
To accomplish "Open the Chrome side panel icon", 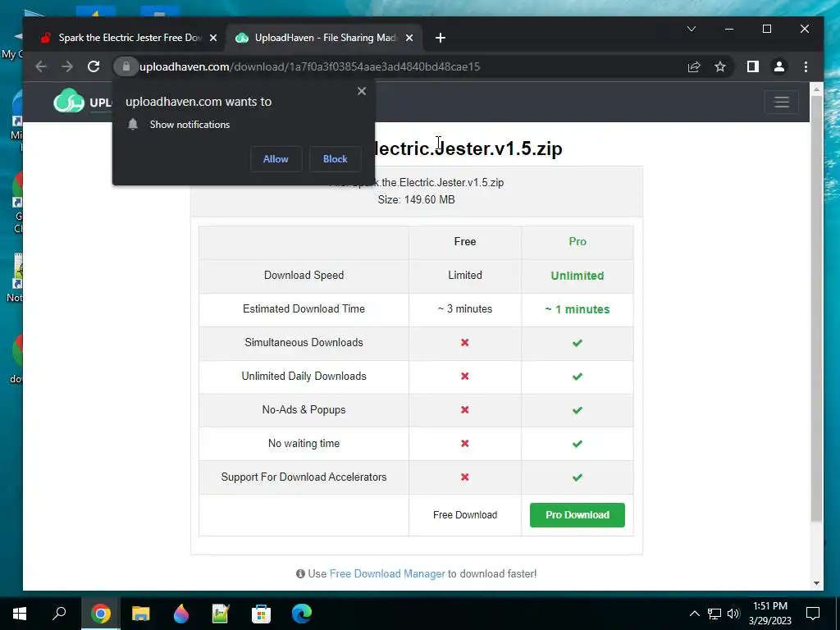I will [x=753, y=66].
